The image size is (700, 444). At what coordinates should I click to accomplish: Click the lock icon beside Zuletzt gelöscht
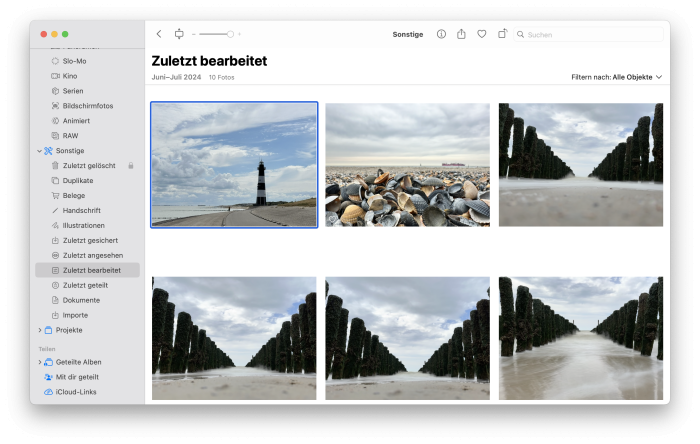tap(131, 166)
